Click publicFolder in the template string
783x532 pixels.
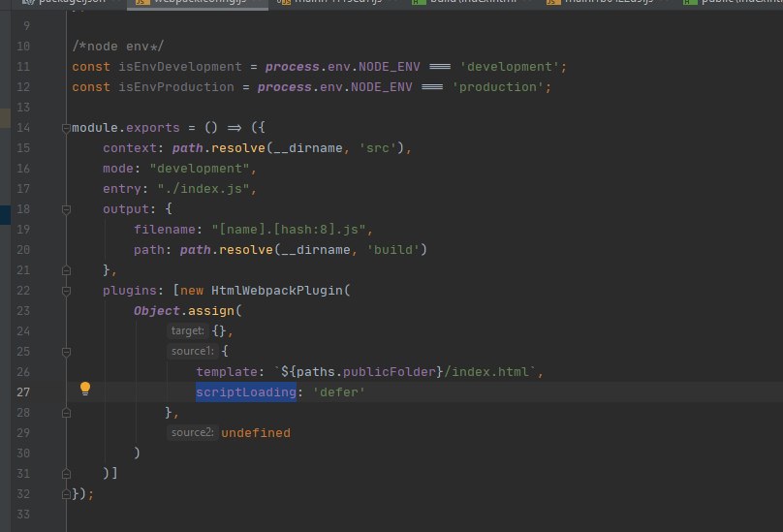tap(389, 372)
